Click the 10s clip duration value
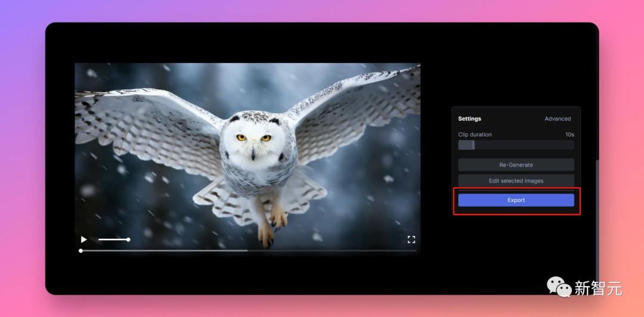Viewport: 644px width, 317px height. pyautogui.click(x=569, y=134)
